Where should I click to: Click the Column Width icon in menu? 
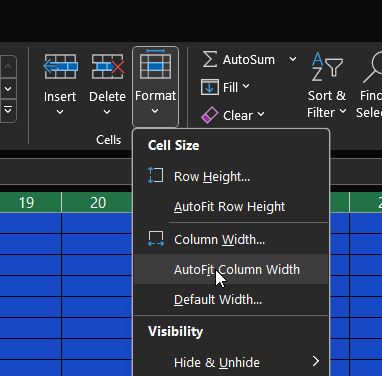point(156,239)
